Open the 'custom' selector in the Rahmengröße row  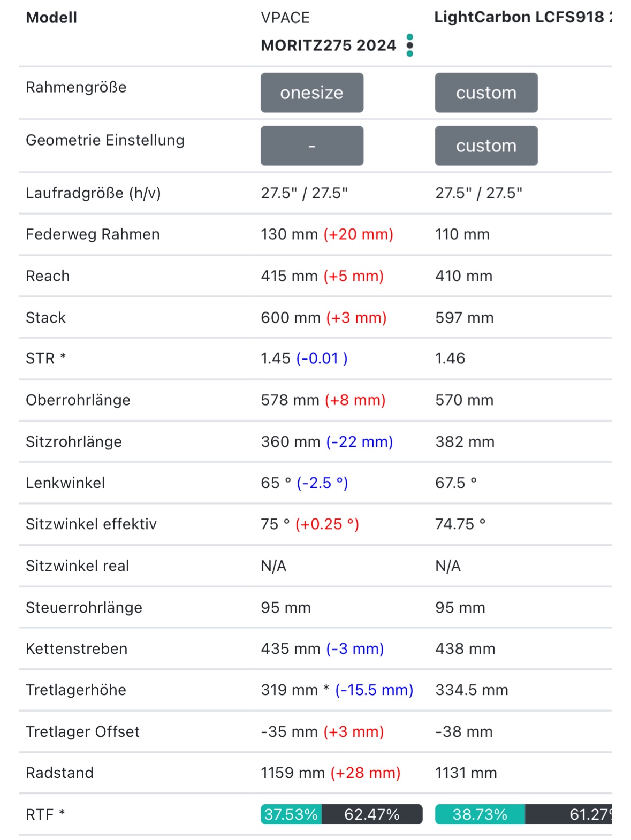(x=486, y=93)
